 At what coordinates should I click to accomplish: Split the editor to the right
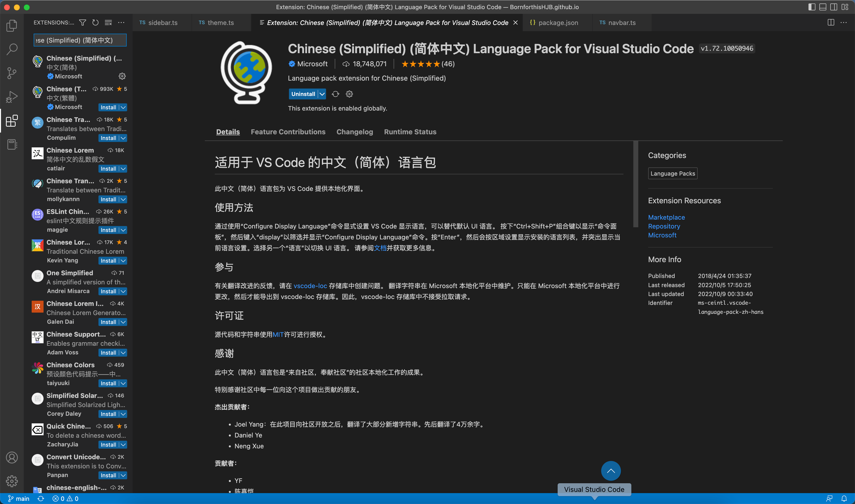tap(831, 23)
